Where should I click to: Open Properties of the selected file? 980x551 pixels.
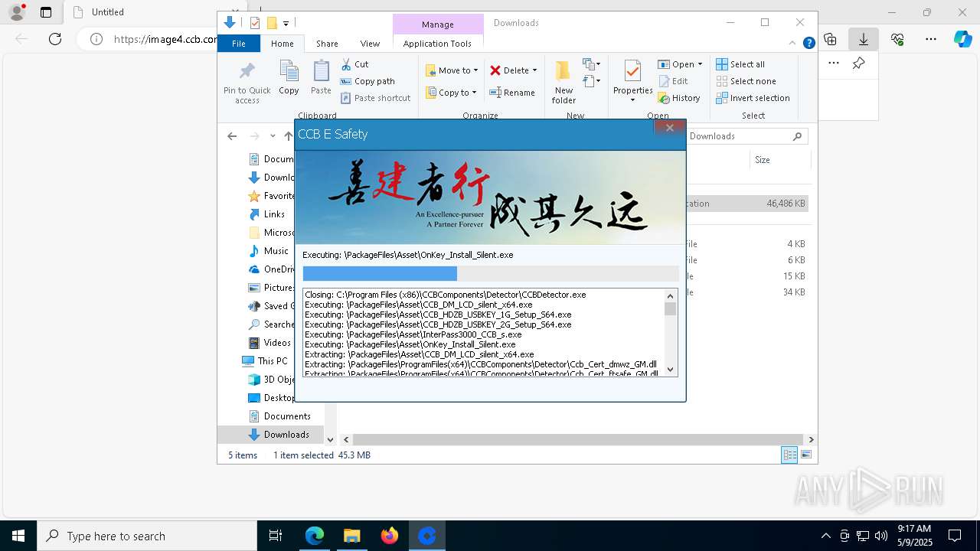pyautogui.click(x=632, y=77)
